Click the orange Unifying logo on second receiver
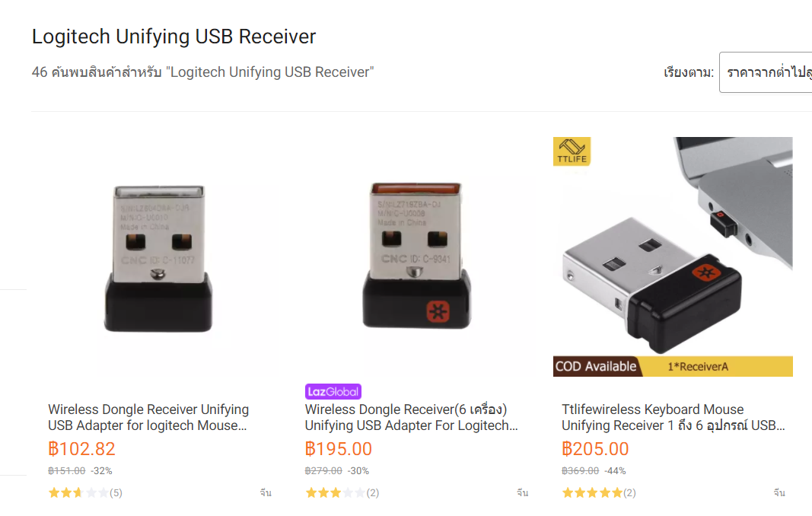This screenshot has height=516, width=812. 438,311
